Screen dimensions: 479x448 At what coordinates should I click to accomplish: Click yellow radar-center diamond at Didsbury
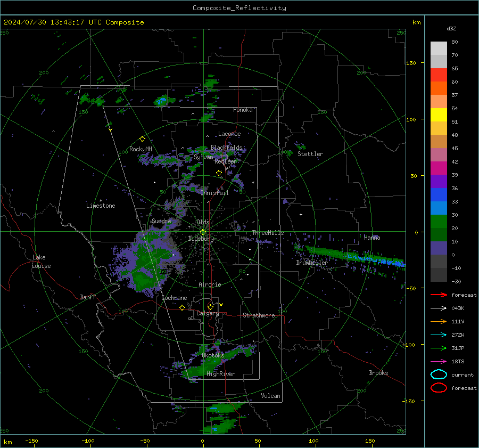click(x=203, y=232)
